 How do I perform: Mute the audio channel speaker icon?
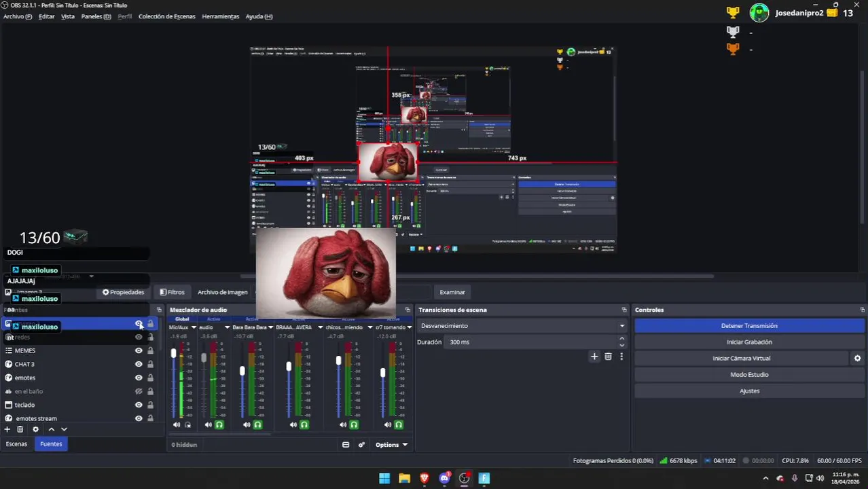pyautogui.click(x=209, y=425)
